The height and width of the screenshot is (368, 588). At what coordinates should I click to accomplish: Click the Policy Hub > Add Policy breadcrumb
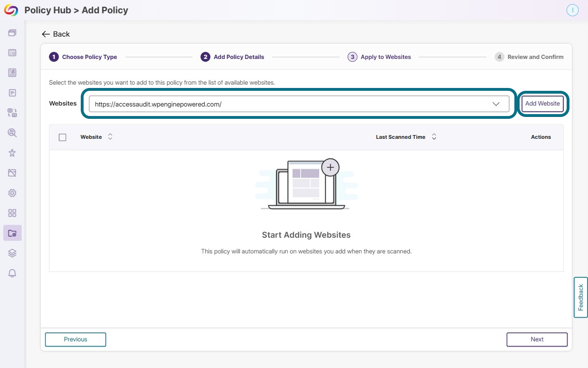76,10
